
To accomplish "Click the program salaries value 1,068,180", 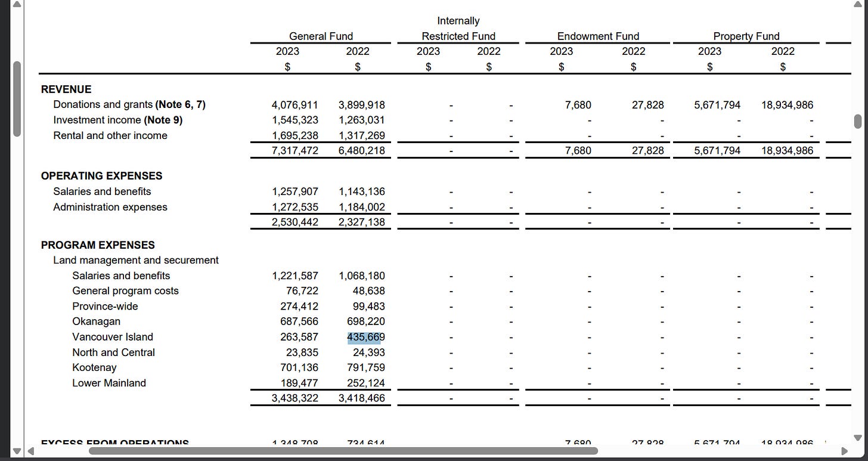I will (x=361, y=276).
